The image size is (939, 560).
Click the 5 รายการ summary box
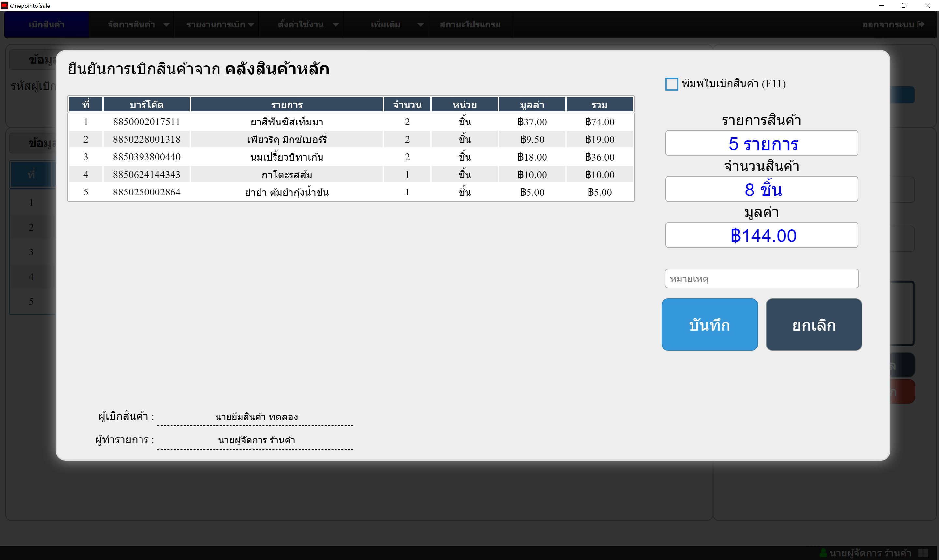[x=762, y=143]
